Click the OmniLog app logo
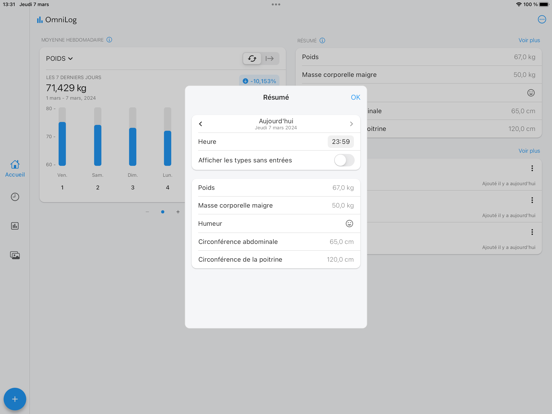This screenshot has height=414, width=552. (57, 20)
